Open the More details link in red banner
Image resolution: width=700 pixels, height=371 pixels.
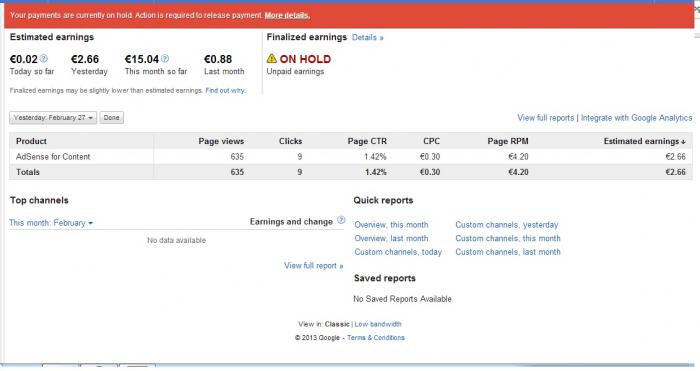(287, 15)
